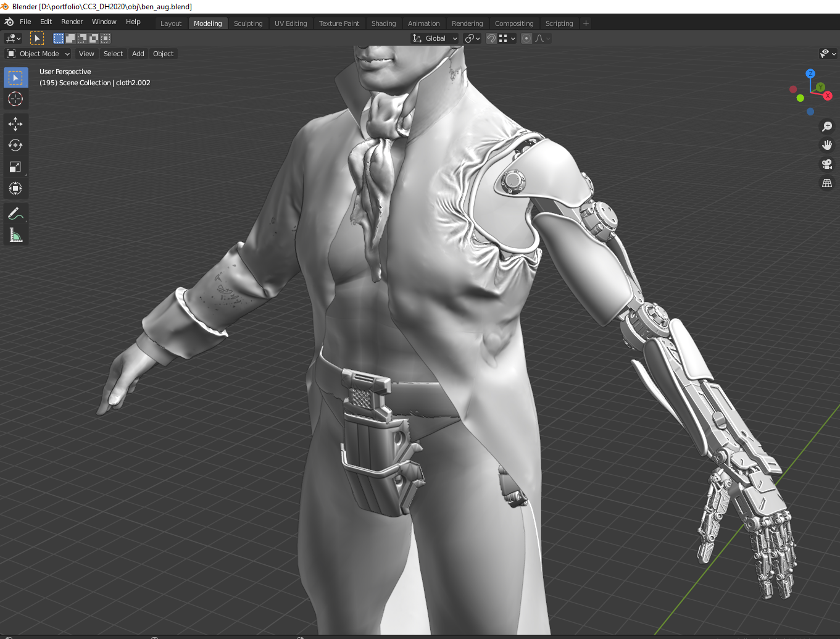Open the selectability and visibility dropdown
This screenshot has width=840, height=639.
point(828,54)
